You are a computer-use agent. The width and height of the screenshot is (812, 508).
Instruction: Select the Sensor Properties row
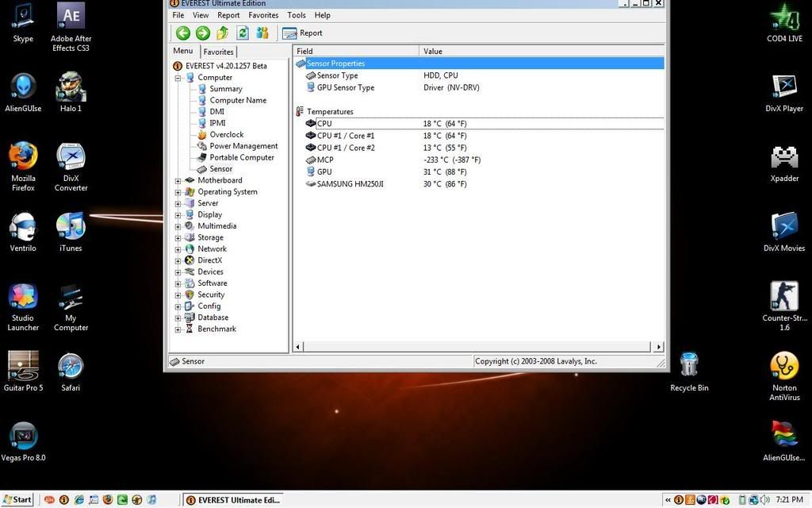pos(479,63)
